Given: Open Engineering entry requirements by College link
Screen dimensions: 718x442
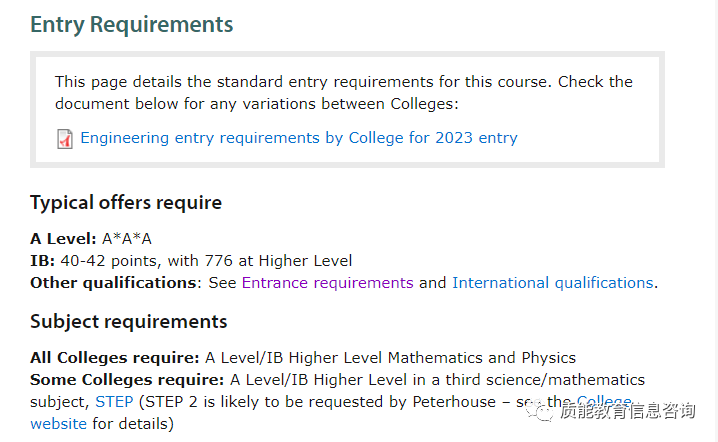Looking at the screenshot, I should 299,138.
